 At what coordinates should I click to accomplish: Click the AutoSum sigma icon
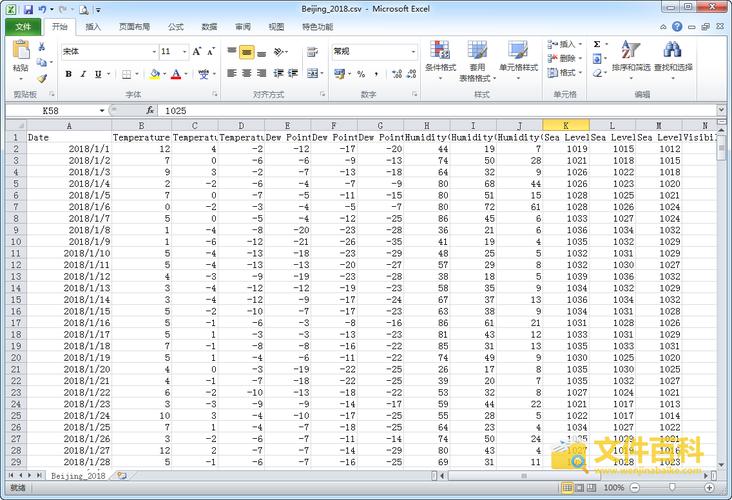click(x=597, y=44)
